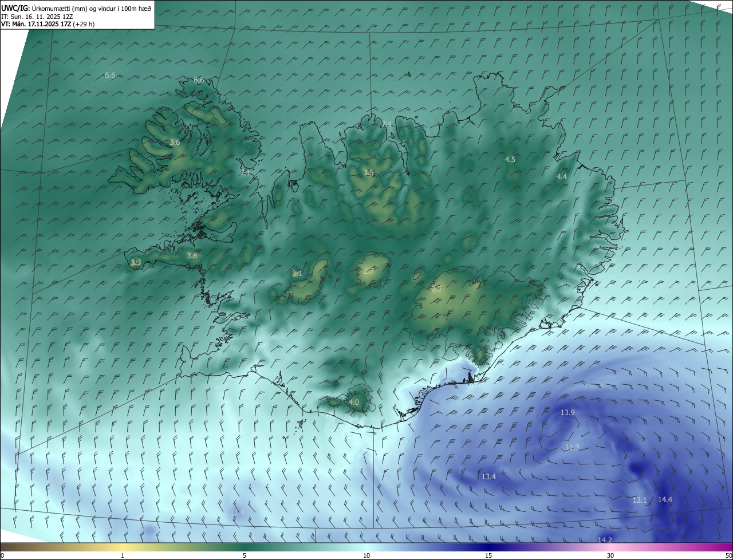Click the 50 tick on the colour scale

(728, 555)
